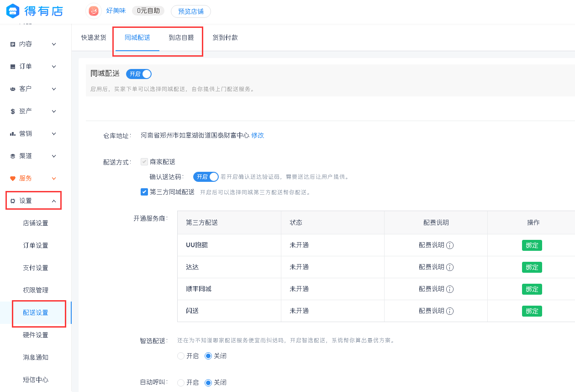Click the info icon in UU跑腿 row
Viewport: 575px width, 392px height.
click(450, 245)
